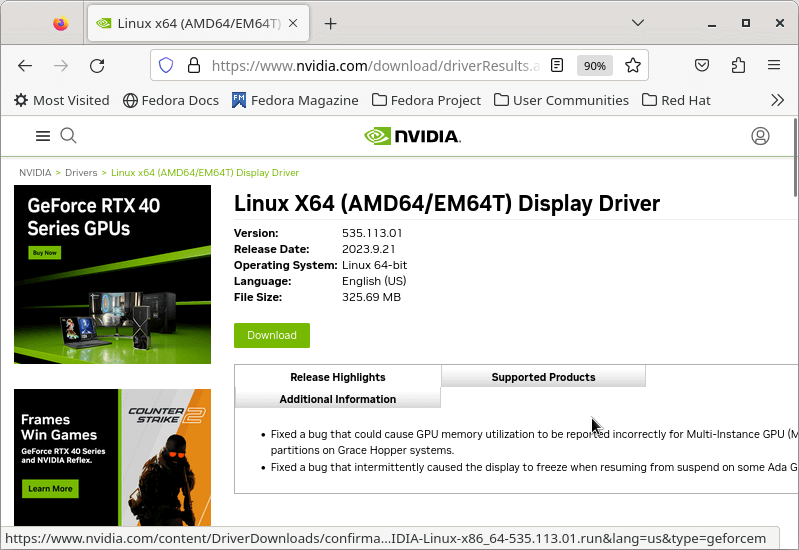Reload the current page
This screenshot has height=550, width=799.
click(x=97, y=65)
